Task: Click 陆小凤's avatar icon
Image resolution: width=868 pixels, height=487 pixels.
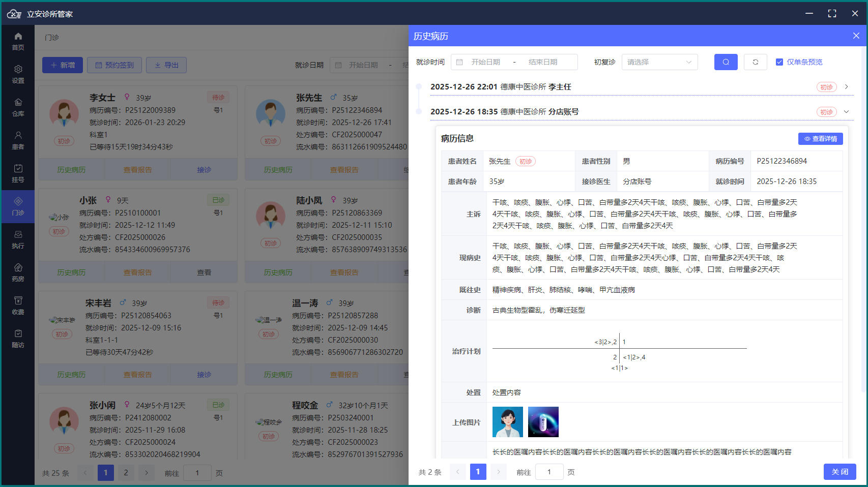Action: click(270, 216)
